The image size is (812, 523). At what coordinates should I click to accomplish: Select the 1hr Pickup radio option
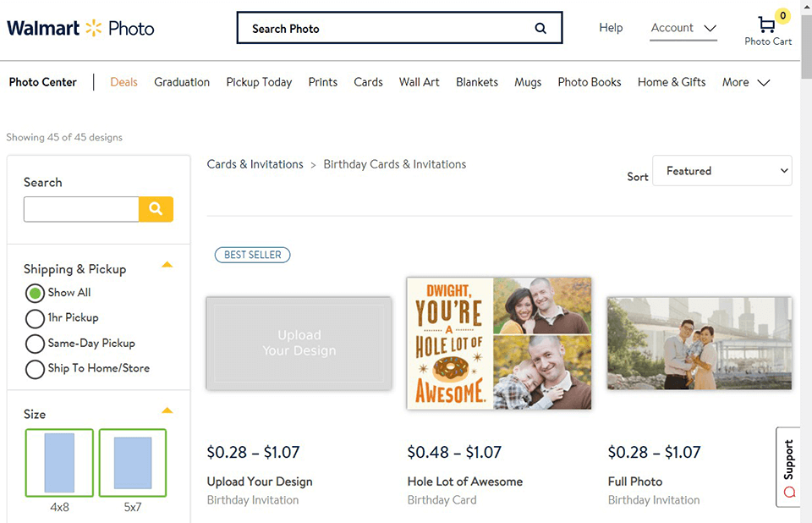[35, 318]
